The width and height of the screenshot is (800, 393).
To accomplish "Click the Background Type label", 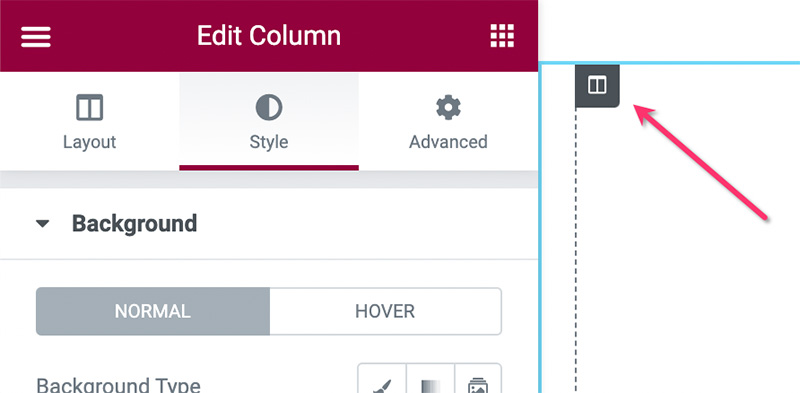I will click(x=118, y=384).
